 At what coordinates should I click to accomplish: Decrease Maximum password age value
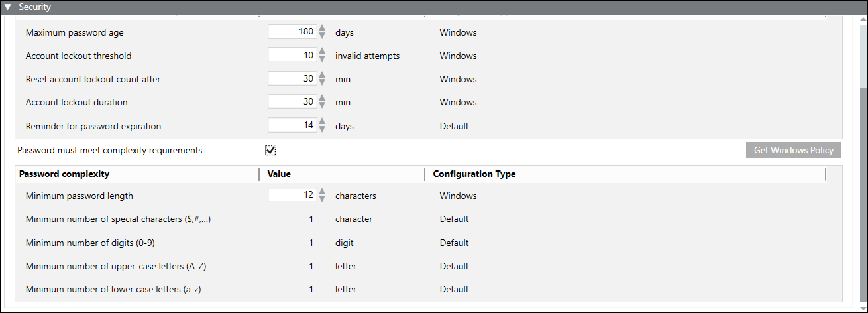click(323, 36)
